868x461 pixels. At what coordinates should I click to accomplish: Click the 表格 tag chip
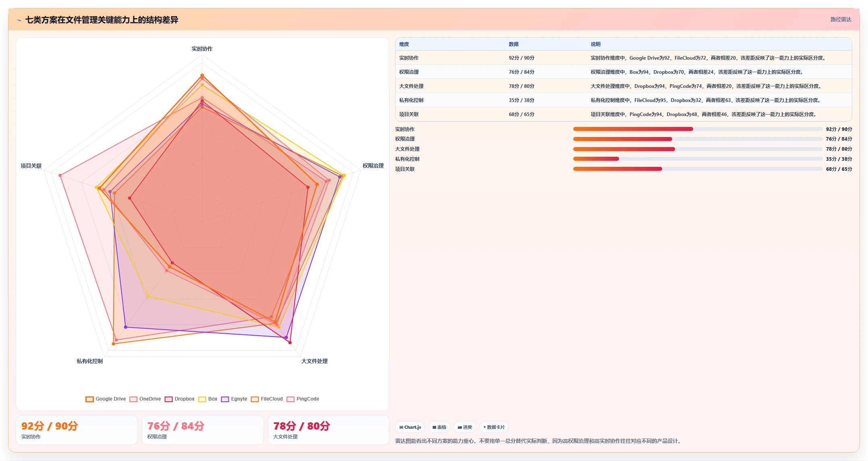coord(439,427)
